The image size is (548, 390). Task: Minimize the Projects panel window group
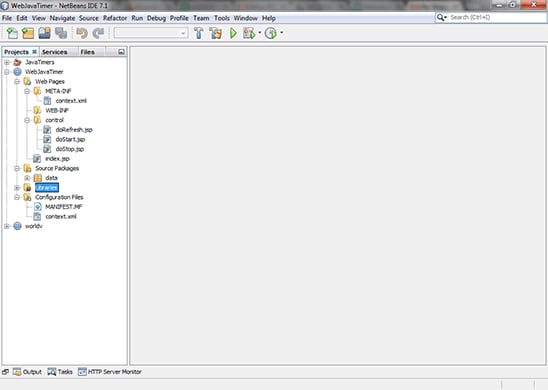point(121,52)
